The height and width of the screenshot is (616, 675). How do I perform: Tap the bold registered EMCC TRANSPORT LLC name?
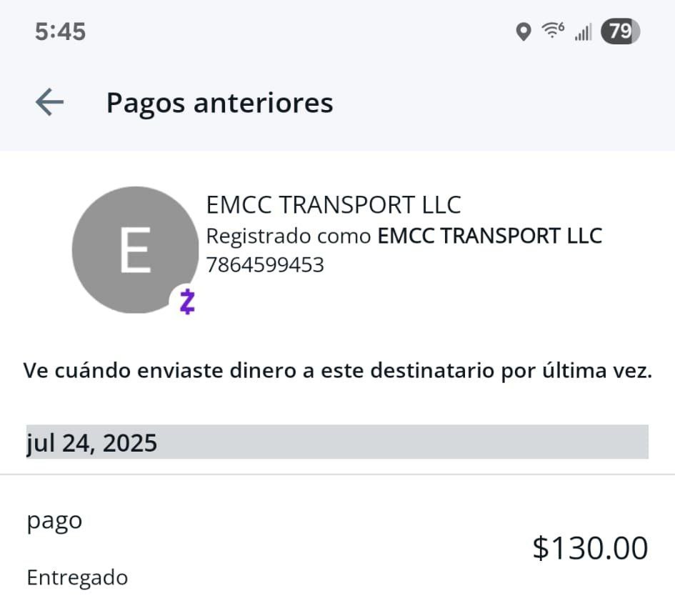coord(489,236)
